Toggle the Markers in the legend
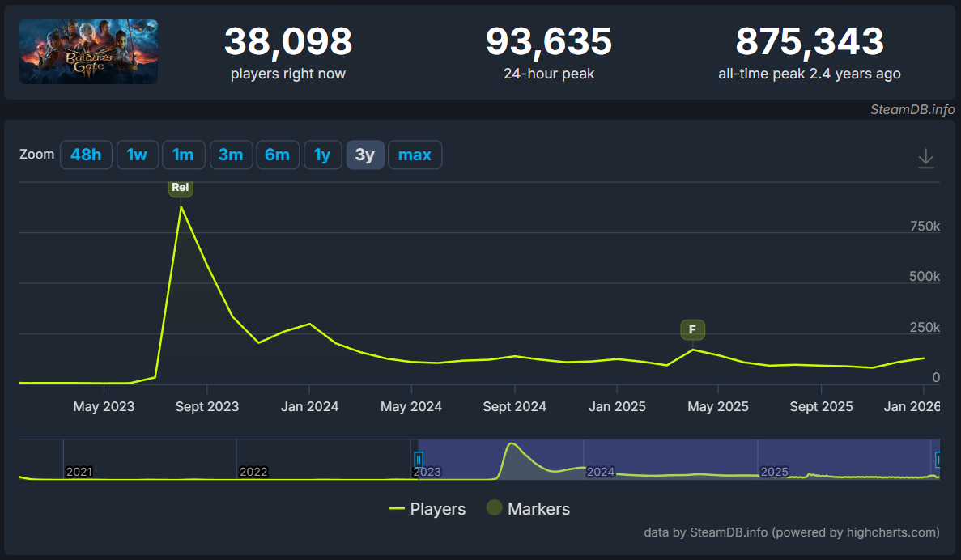961x560 pixels. tap(538, 509)
